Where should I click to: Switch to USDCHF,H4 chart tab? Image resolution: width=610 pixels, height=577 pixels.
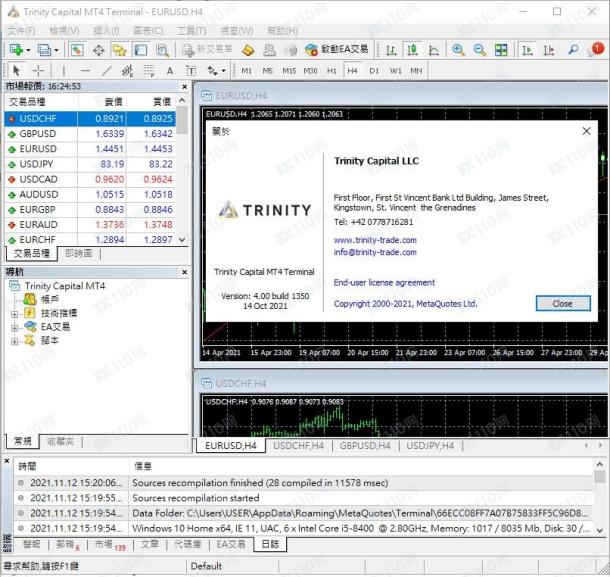tap(298, 445)
